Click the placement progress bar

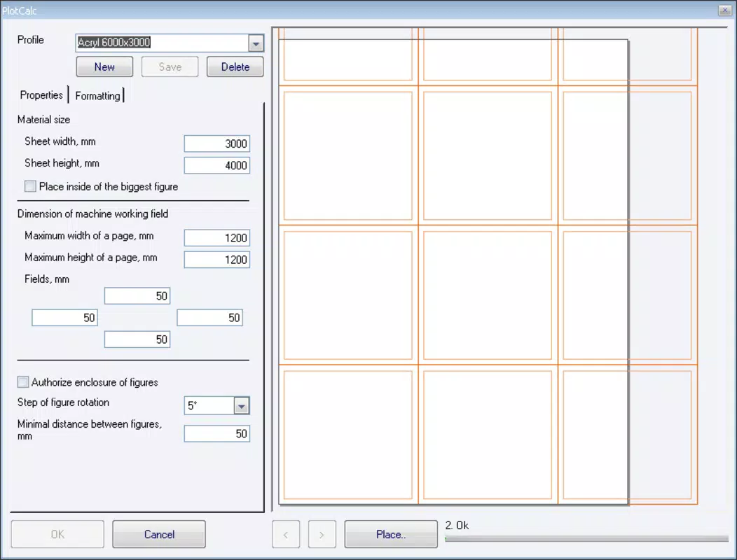(586, 538)
